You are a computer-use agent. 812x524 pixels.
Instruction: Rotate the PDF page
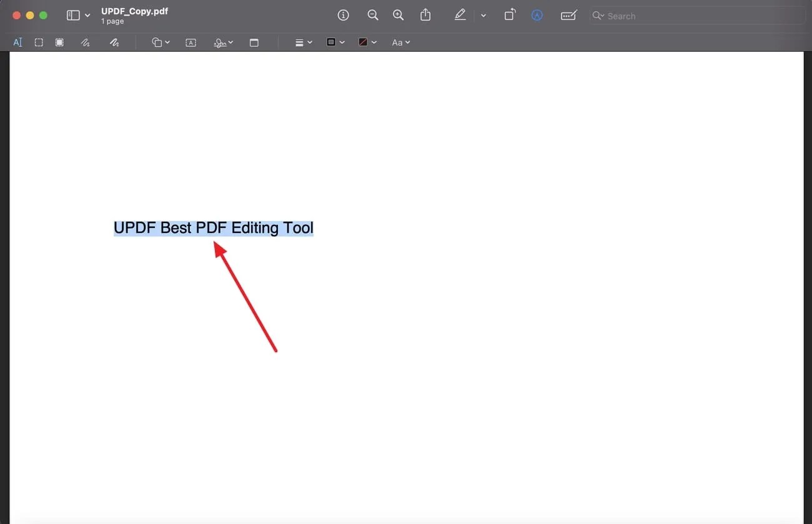510,15
